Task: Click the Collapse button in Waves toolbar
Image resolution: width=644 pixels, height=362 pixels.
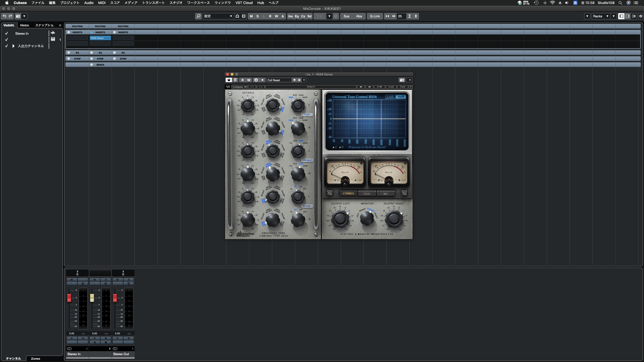Action: click(x=239, y=87)
